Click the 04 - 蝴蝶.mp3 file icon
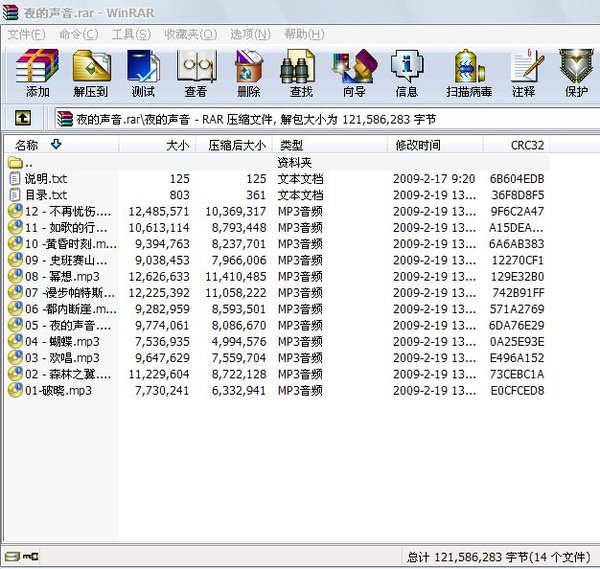 [x=15, y=341]
